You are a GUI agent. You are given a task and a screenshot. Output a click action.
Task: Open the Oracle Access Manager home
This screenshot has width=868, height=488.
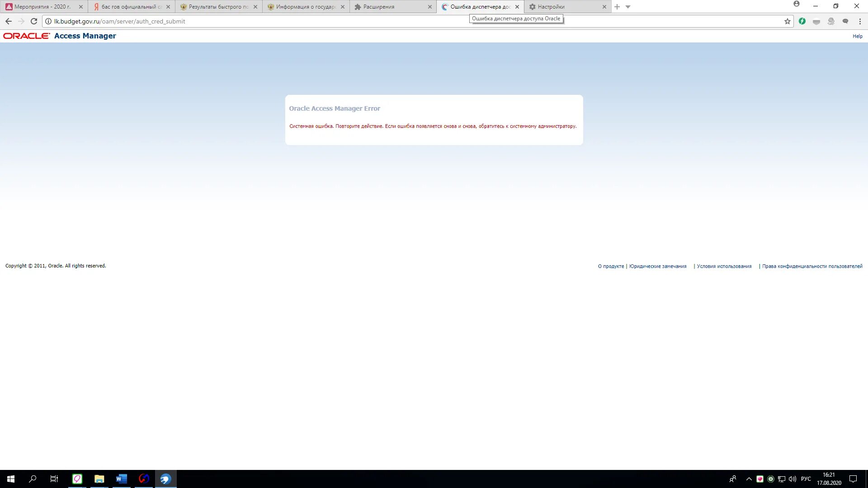tap(60, 36)
